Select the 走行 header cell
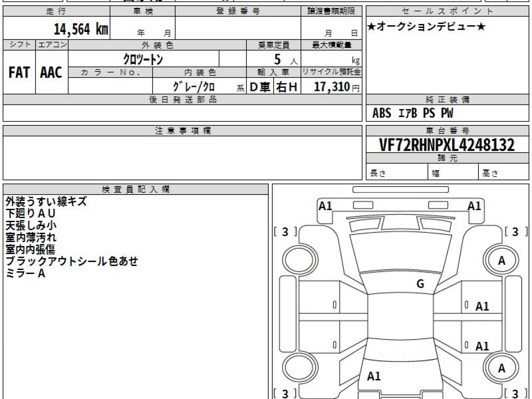 (x=56, y=12)
